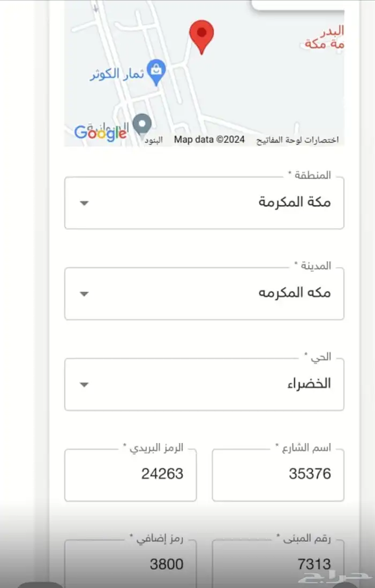Tap the blue ثمار الكوثر shopping marker
The height and width of the screenshot is (588, 375).
click(156, 72)
